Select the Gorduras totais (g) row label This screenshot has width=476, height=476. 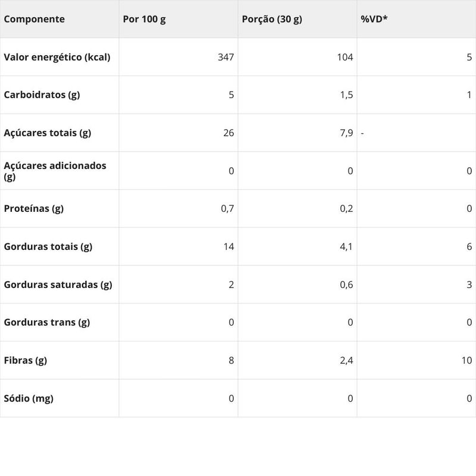pyautogui.click(x=48, y=246)
